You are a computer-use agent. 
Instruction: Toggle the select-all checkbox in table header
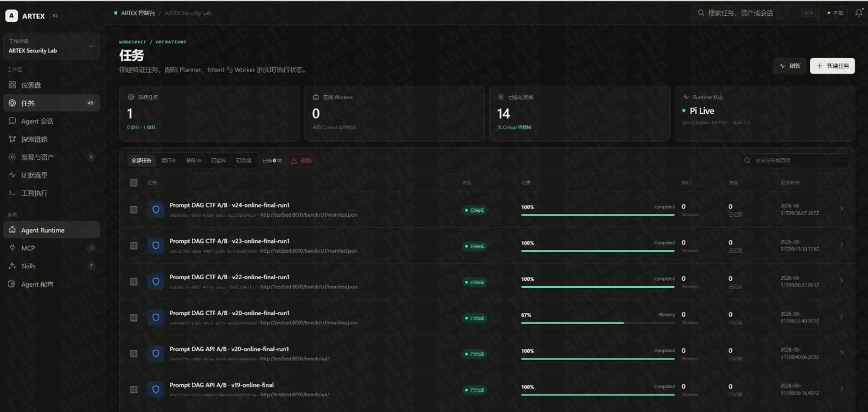(134, 183)
